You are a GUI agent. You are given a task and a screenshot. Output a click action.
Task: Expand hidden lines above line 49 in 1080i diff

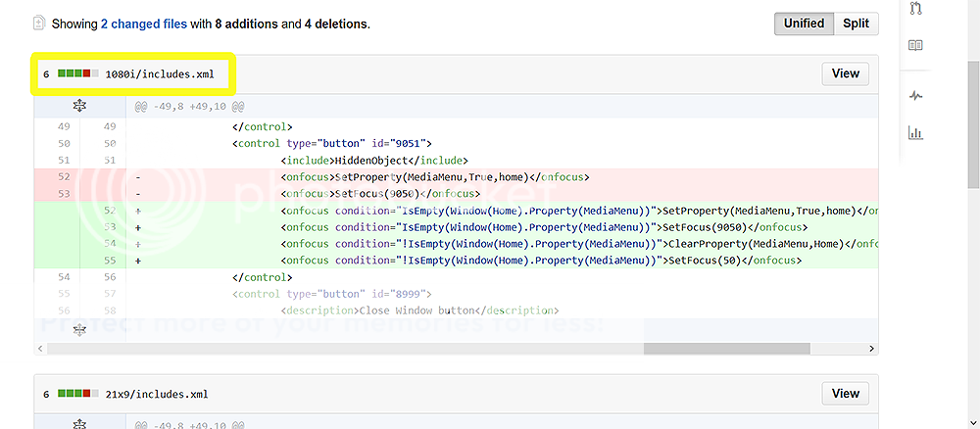[81, 106]
